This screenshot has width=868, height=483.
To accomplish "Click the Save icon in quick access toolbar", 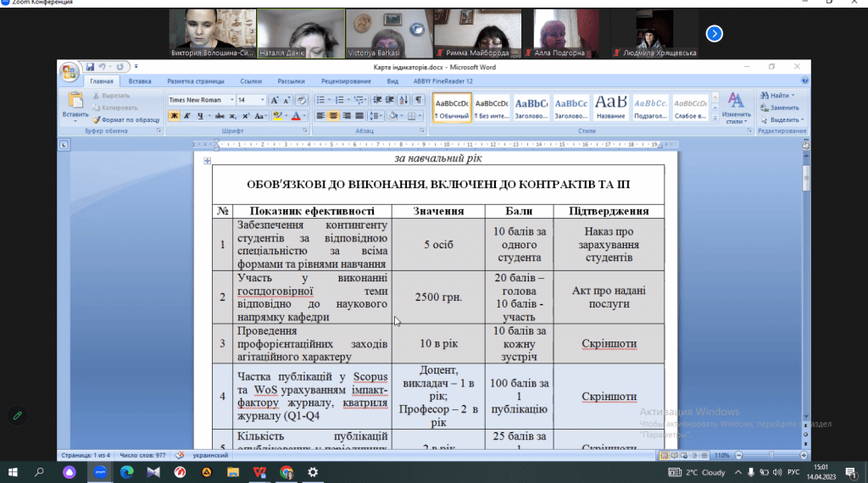I will coord(89,67).
